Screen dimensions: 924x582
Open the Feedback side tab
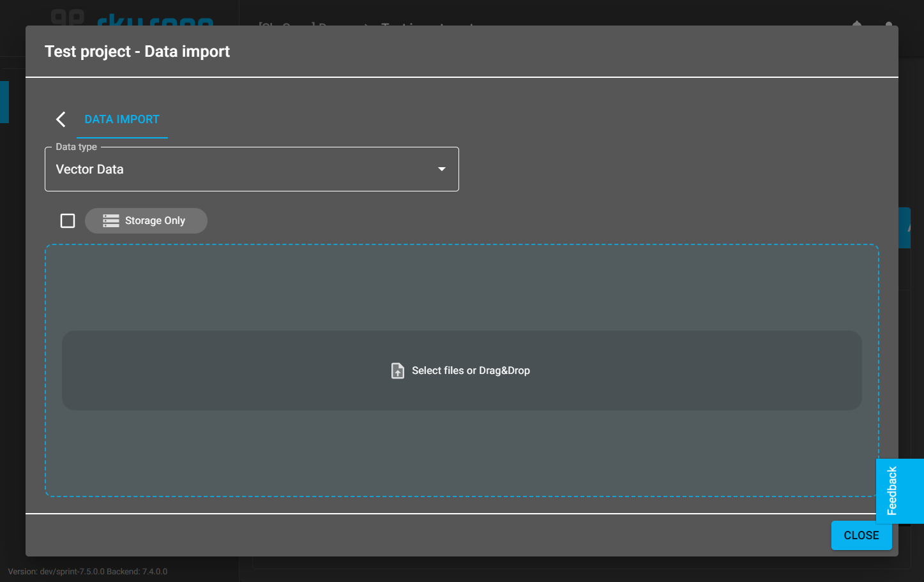point(900,491)
